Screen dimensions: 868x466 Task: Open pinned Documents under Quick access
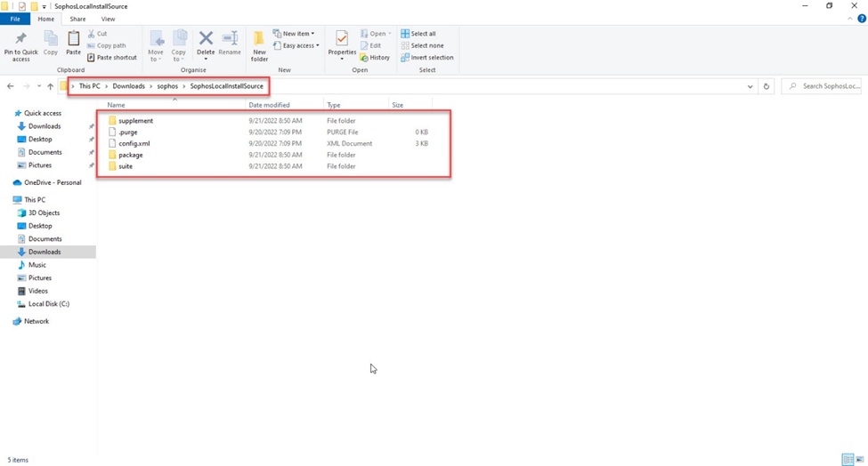45,152
